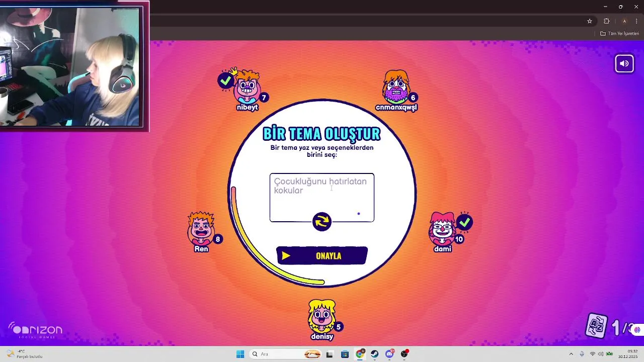
Task: Open the Windows Start menu
Action: click(240, 354)
